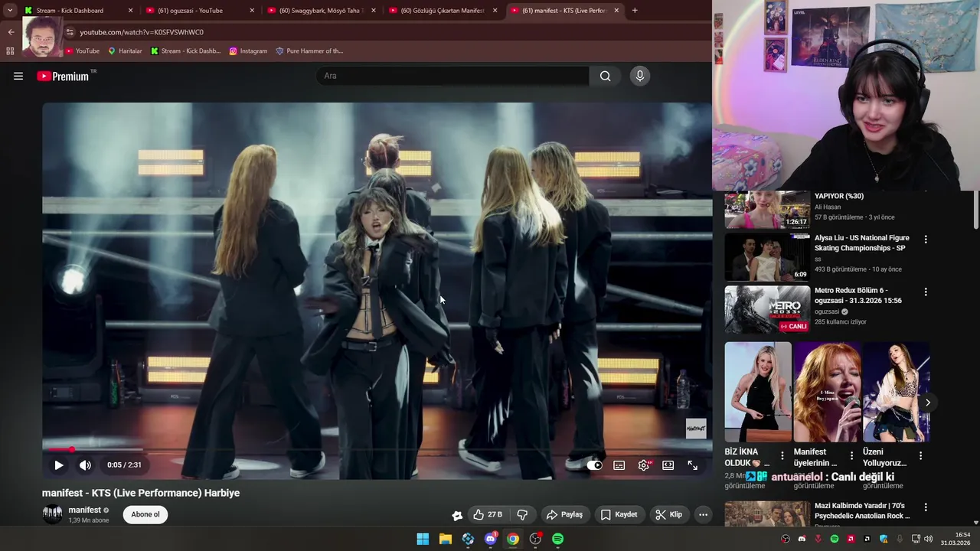The width and height of the screenshot is (980, 551).
Task: Open a new browser tab
Action: click(x=635, y=11)
